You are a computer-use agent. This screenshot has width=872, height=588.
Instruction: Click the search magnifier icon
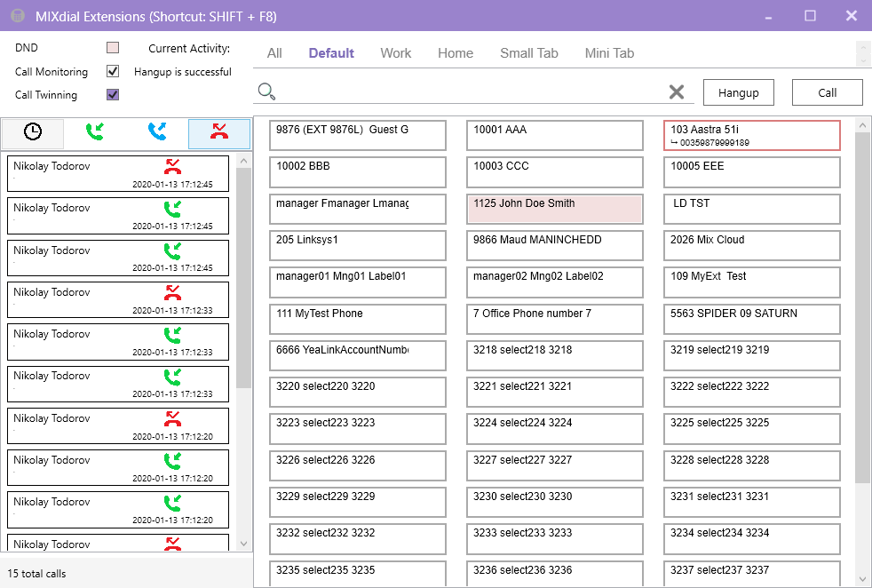[267, 91]
